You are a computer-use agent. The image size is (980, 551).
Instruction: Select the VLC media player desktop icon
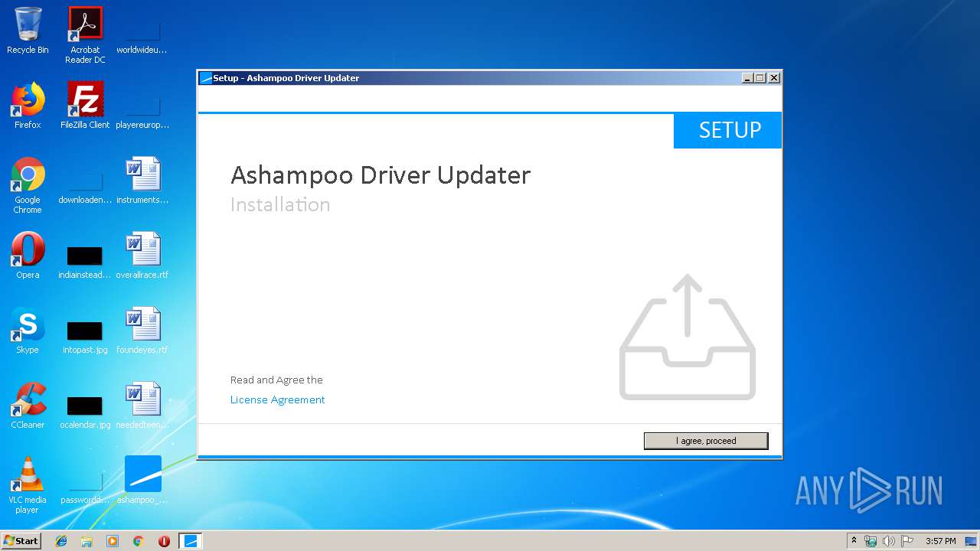(28, 485)
